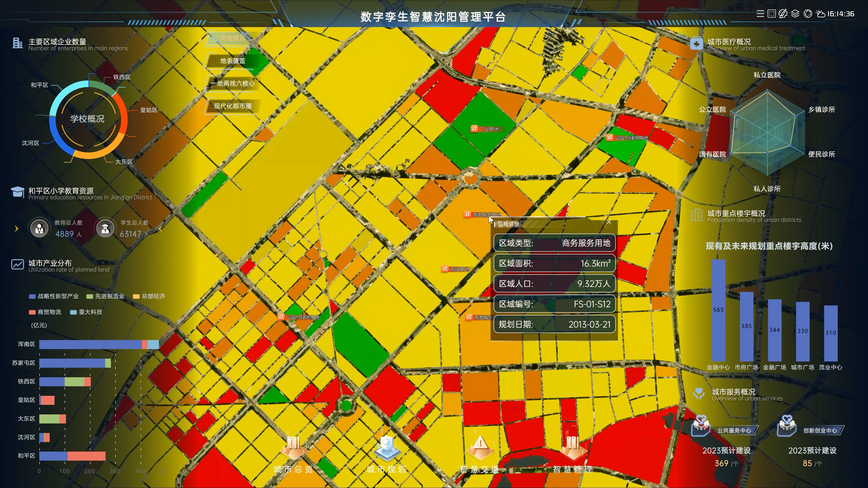Click the weather cloud-sun icon
This screenshot has width=868, height=488.
(821, 14)
